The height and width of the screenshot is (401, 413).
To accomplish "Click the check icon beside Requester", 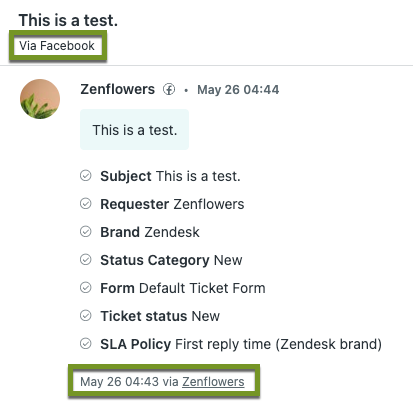I will 86,203.
